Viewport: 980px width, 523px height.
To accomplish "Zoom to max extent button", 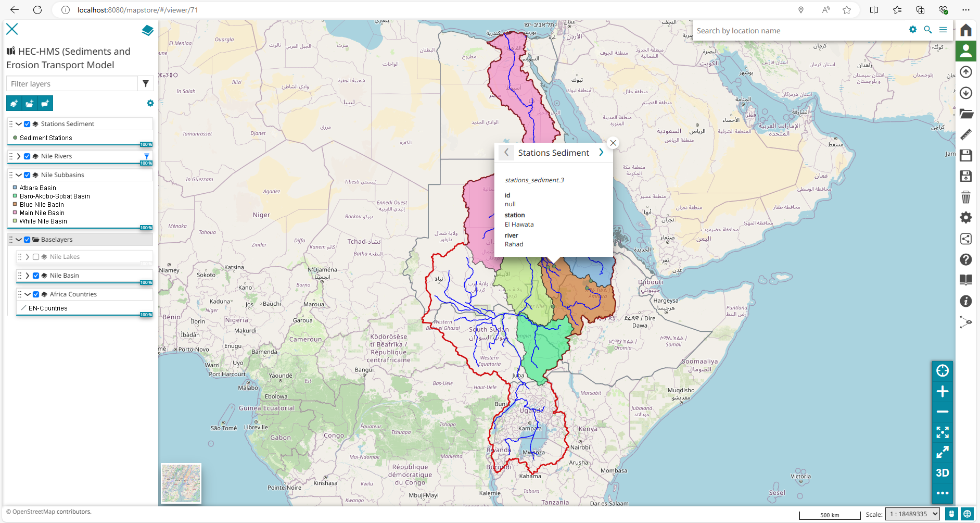I will [x=943, y=432].
